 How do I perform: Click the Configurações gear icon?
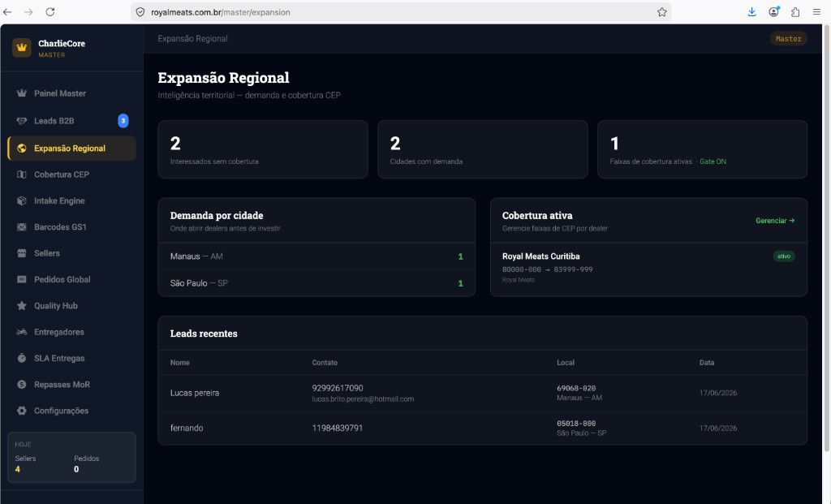click(x=22, y=411)
